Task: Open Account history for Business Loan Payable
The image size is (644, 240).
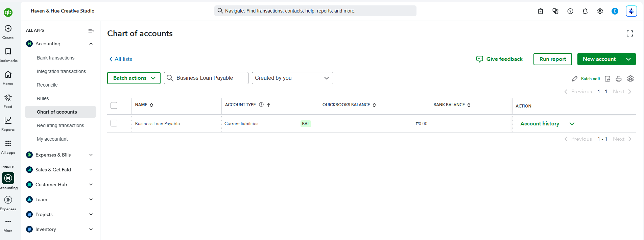Action: click(540, 124)
